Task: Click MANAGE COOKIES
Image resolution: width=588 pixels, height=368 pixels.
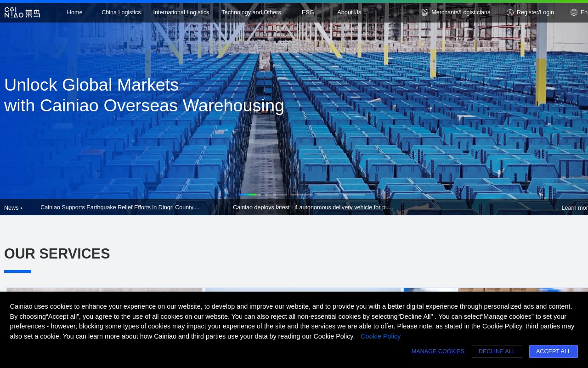Action: click(x=438, y=351)
